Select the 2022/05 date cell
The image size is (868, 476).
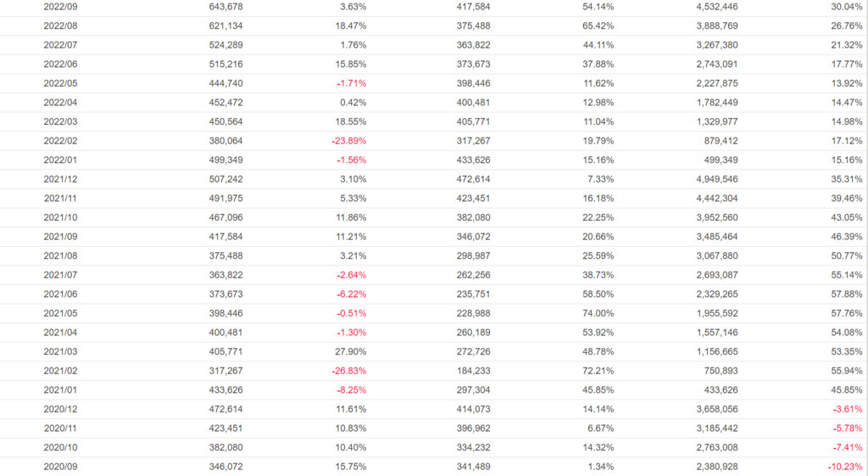click(59, 83)
